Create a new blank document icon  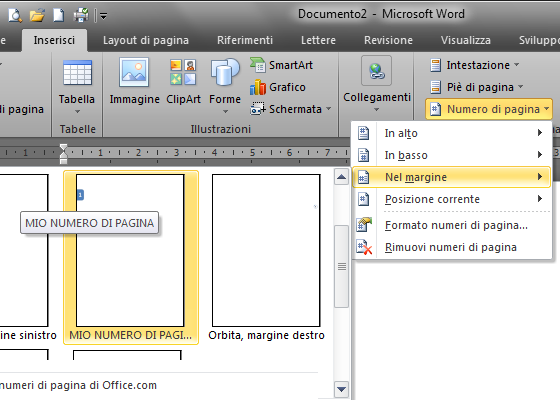[x=59, y=15]
